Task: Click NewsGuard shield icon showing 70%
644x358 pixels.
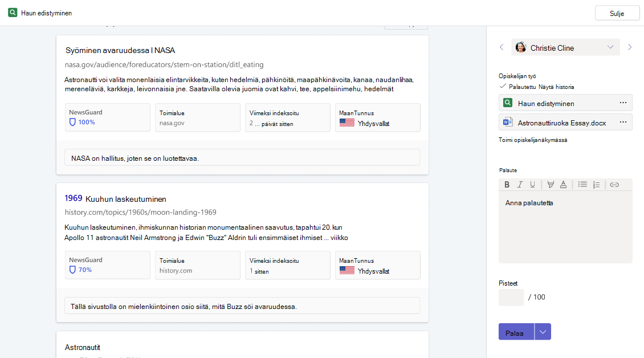Action: point(72,270)
